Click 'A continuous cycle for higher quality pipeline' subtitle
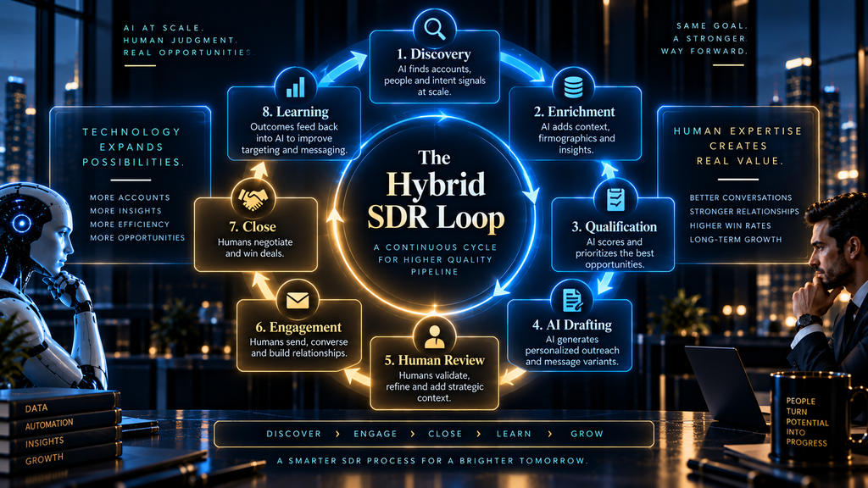This screenshot has height=488, width=868. tap(435, 259)
